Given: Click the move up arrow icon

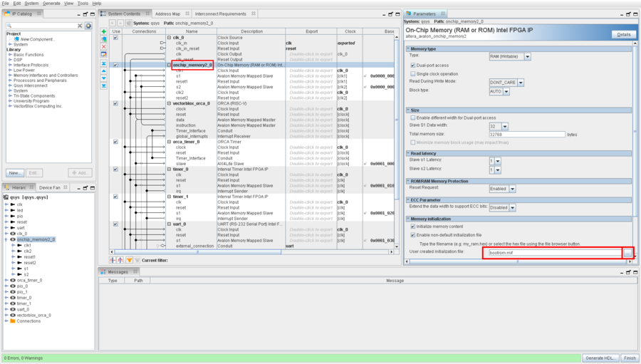Looking at the screenshot, I should click(x=104, y=71).
